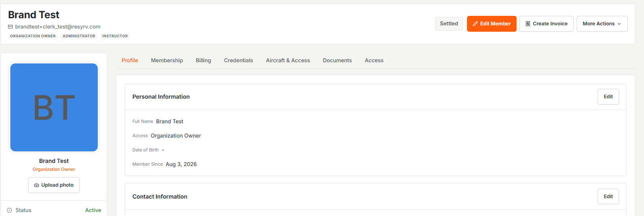The image size is (644, 216).
Task: Go to the Credentials tab
Action: [x=238, y=60]
